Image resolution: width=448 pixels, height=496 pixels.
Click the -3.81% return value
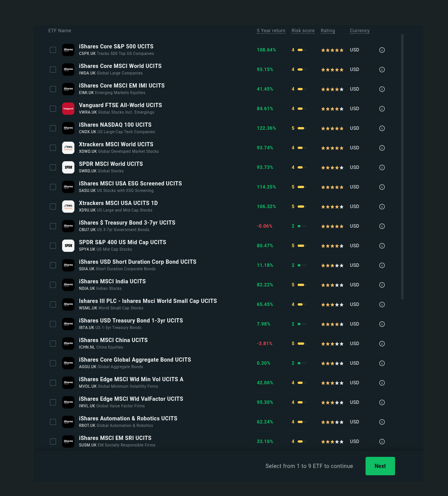[265, 344]
